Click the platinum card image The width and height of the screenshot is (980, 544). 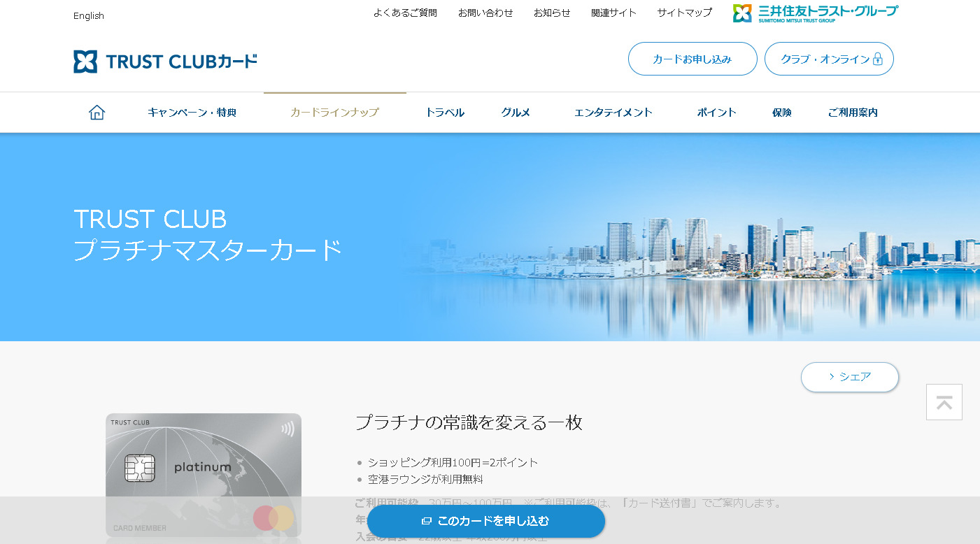pyautogui.click(x=204, y=475)
